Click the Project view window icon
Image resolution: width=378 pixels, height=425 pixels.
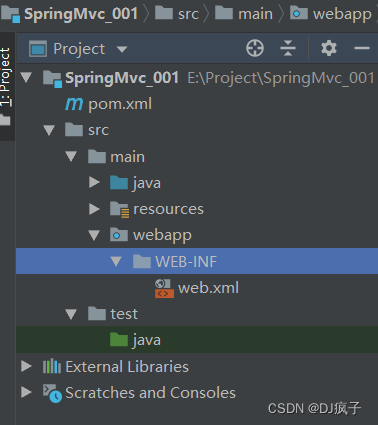(x=38, y=49)
